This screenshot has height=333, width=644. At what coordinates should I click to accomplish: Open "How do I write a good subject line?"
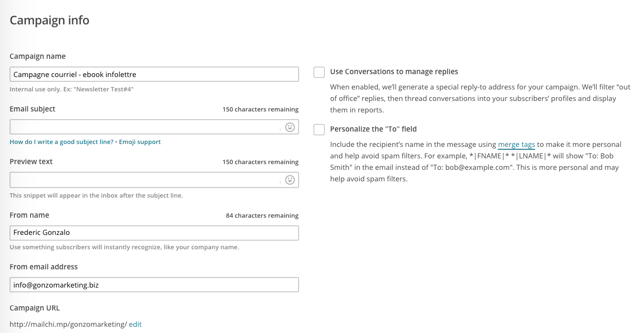[x=62, y=142]
